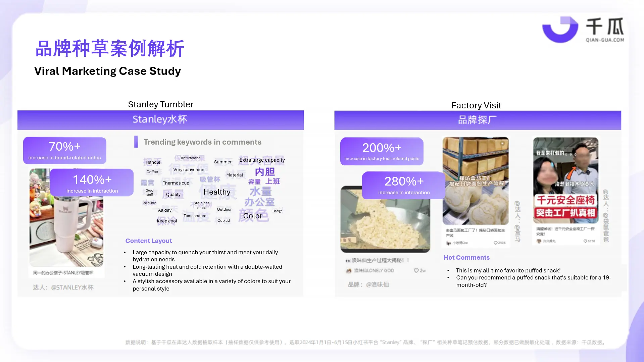The image size is (644, 362).
Task: Select the Chinese title 品牌种草案例解析
Action: click(x=110, y=48)
